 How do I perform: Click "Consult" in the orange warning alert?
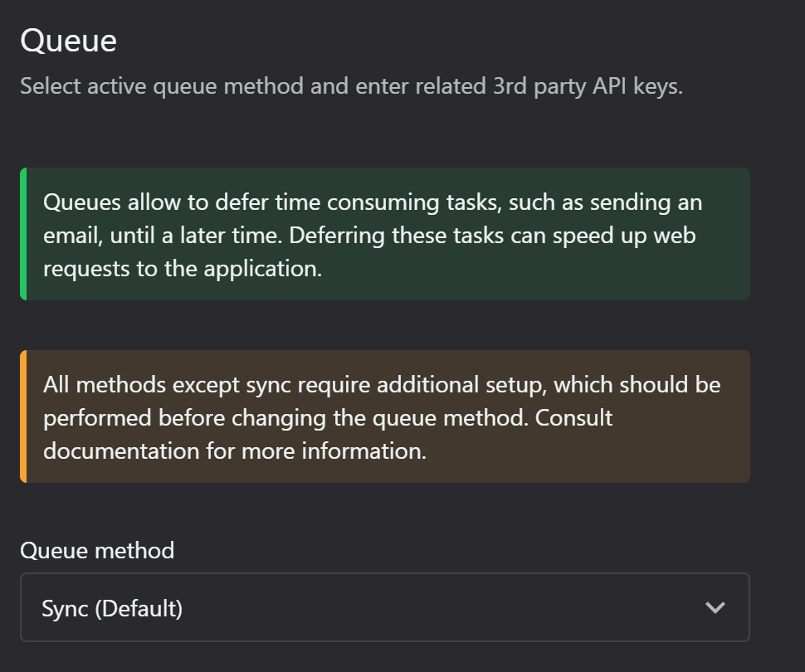tap(573, 418)
